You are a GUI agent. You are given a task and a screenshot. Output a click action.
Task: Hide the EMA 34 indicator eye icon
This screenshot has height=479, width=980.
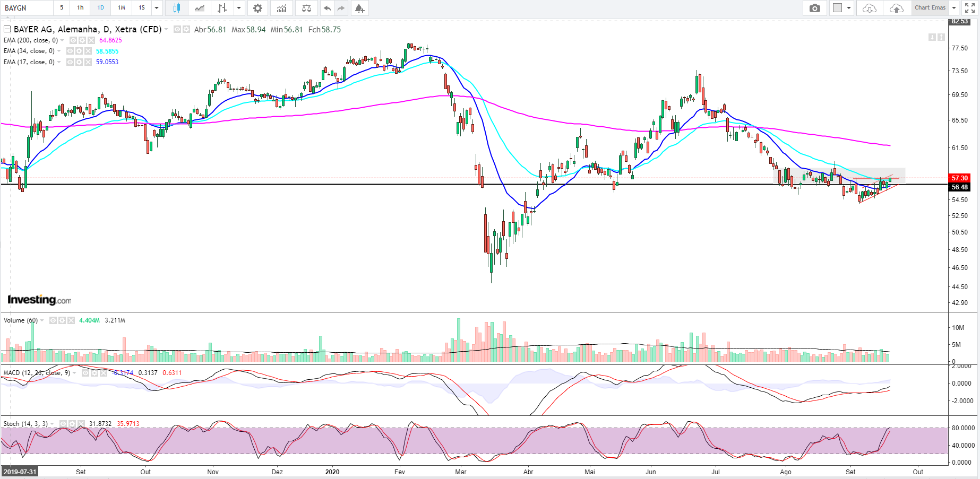(70, 51)
